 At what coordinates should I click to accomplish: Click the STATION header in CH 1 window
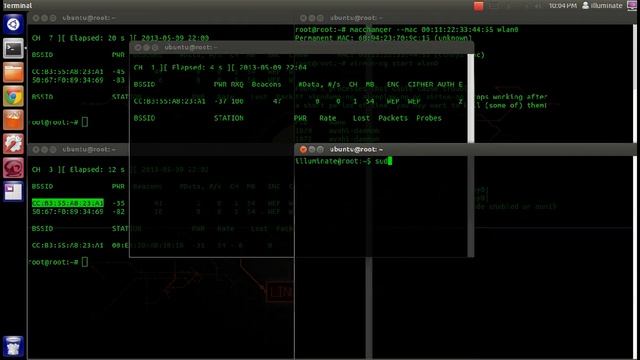point(229,118)
